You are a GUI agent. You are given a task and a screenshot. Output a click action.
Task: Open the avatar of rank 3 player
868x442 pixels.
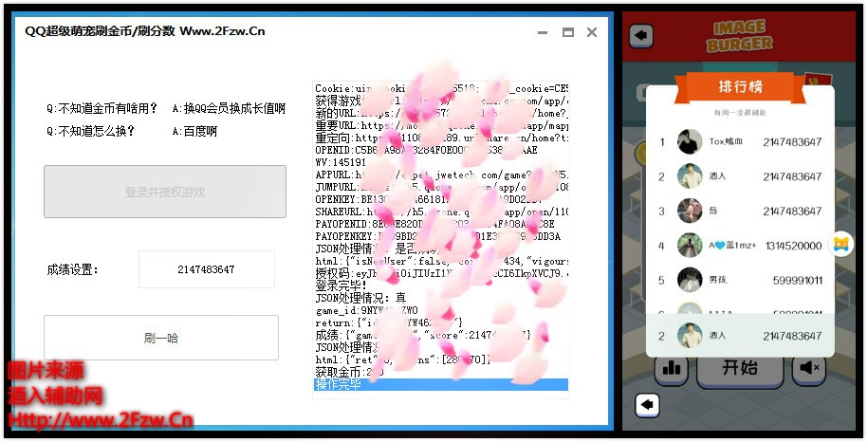(690, 211)
